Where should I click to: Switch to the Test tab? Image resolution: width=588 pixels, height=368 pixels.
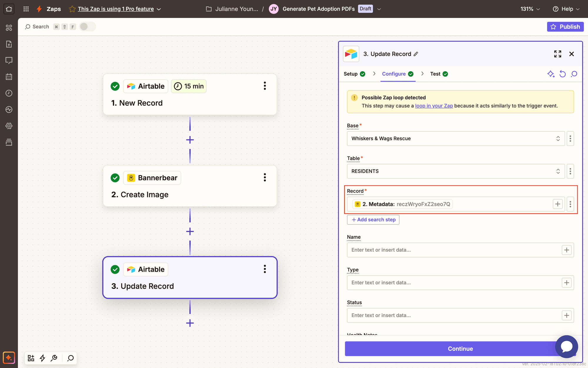tap(435, 74)
